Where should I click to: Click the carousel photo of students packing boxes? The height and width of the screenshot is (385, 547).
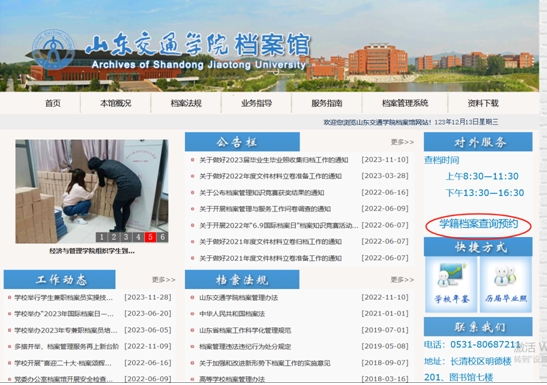[x=92, y=191]
